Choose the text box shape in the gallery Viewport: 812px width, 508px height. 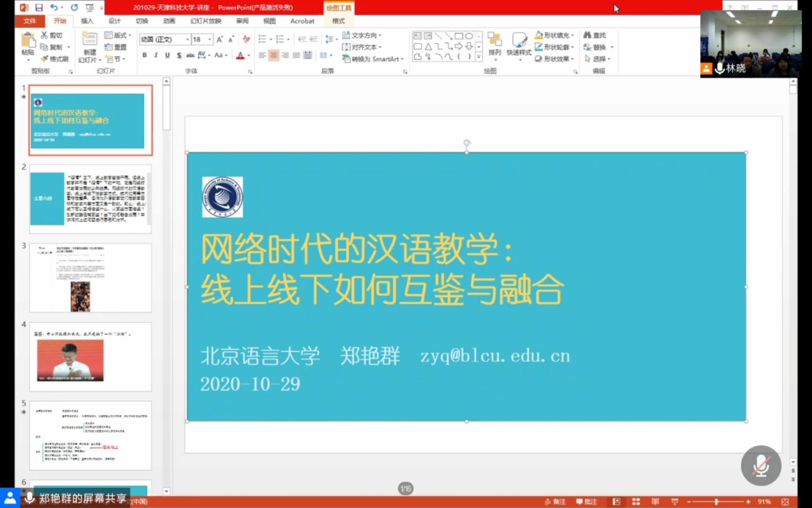tap(417, 36)
